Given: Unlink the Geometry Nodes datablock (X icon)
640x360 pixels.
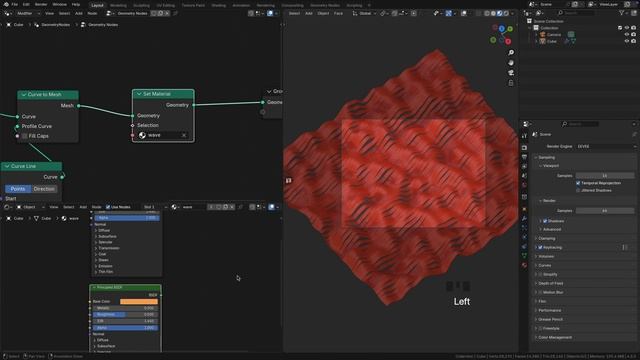Looking at the screenshot, I should click(167, 13).
